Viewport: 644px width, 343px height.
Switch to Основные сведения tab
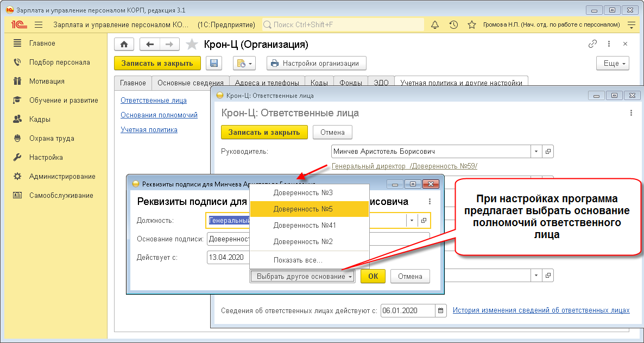[x=191, y=83]
